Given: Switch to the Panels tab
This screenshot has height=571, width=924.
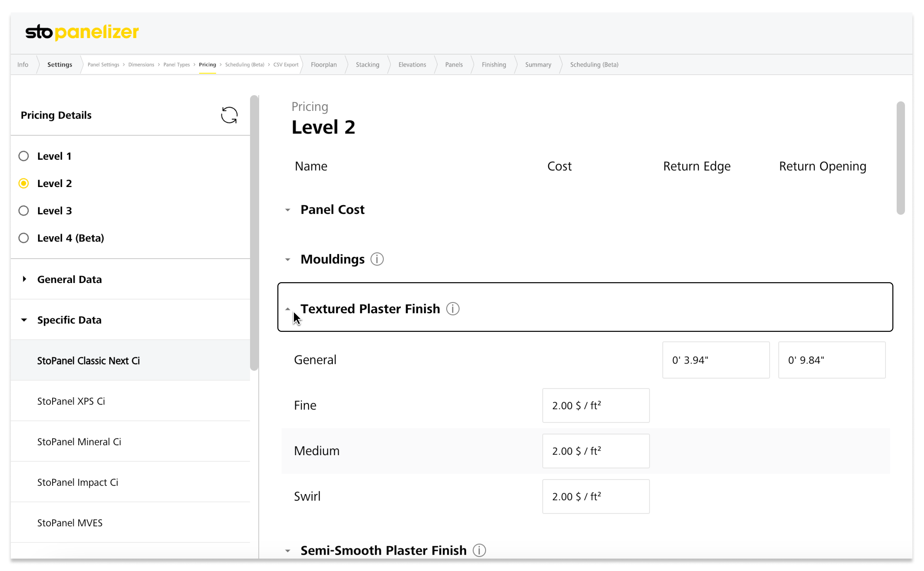Looking at the screenshot, I should click(454, 65).
